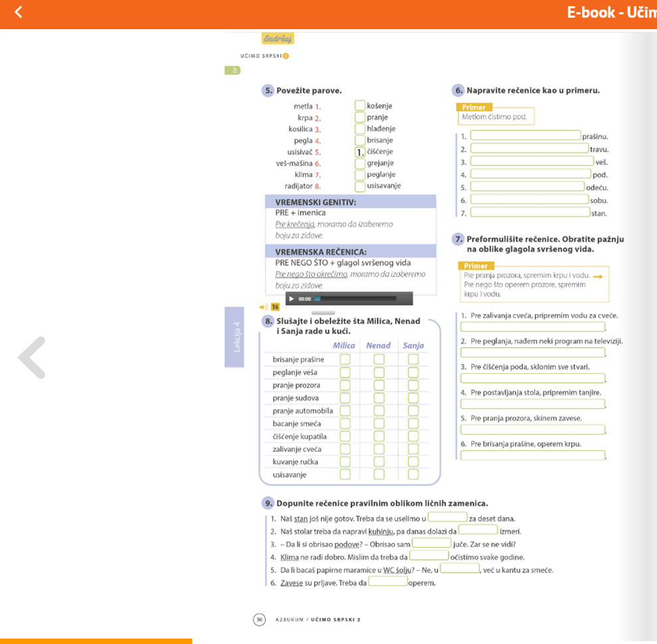Click exercise 6 blank ending with prašinu

pos(525,135)
